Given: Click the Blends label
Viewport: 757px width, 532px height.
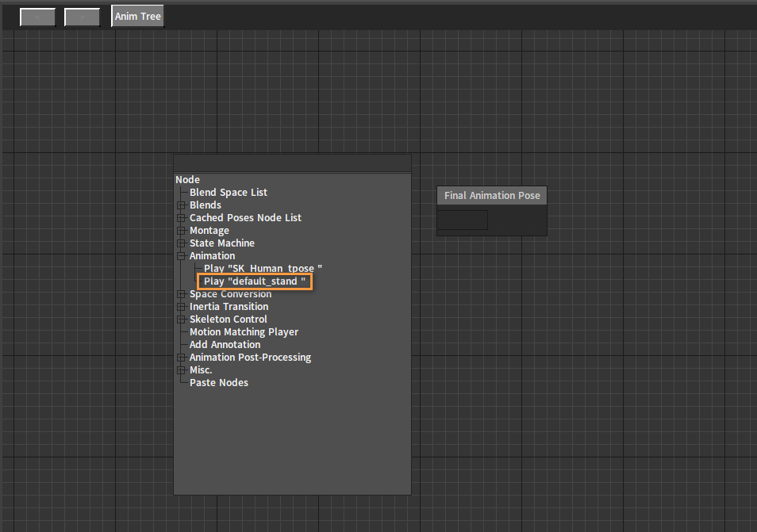Looking at the screenshot, I should pyautogui.click(x=206, y=205).
